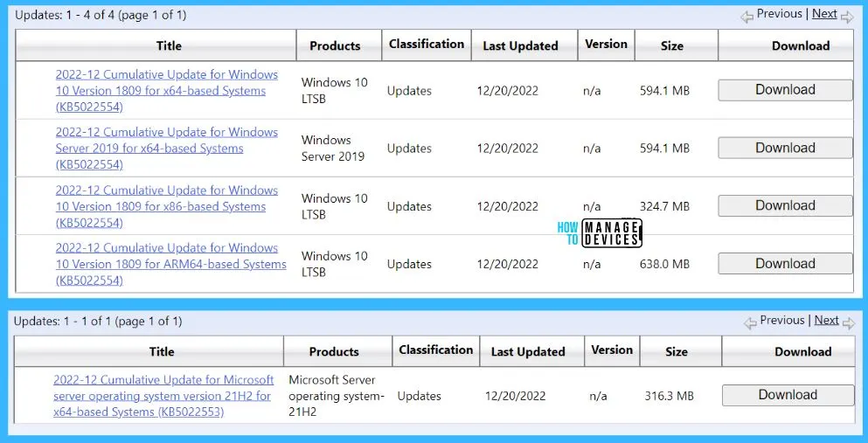Open the Windows 10 1809 x64 KB5022554 update link
This screenshot has width=868, height=443.
(x=167, y=91)
